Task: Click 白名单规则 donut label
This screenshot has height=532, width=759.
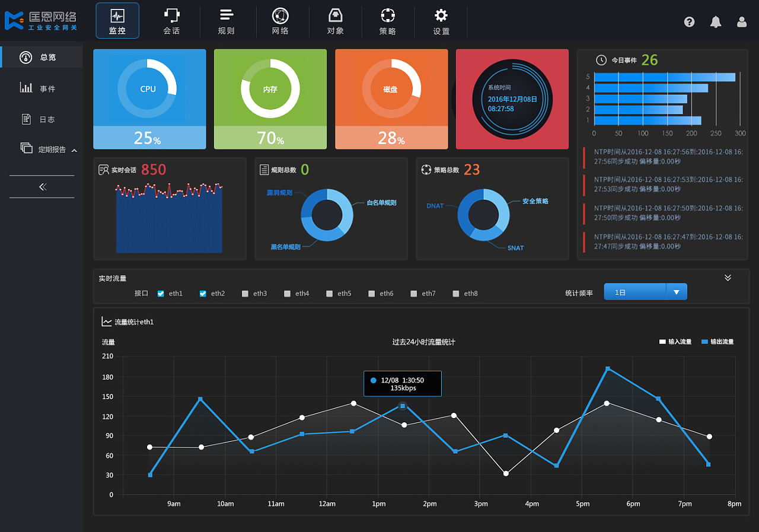Action: (x=381, y=203)
